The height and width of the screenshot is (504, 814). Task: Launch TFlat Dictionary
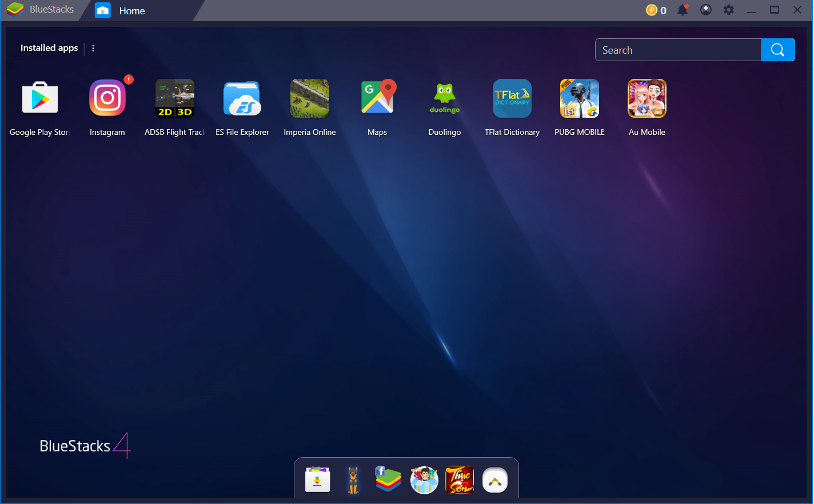[x=512, y=98]
